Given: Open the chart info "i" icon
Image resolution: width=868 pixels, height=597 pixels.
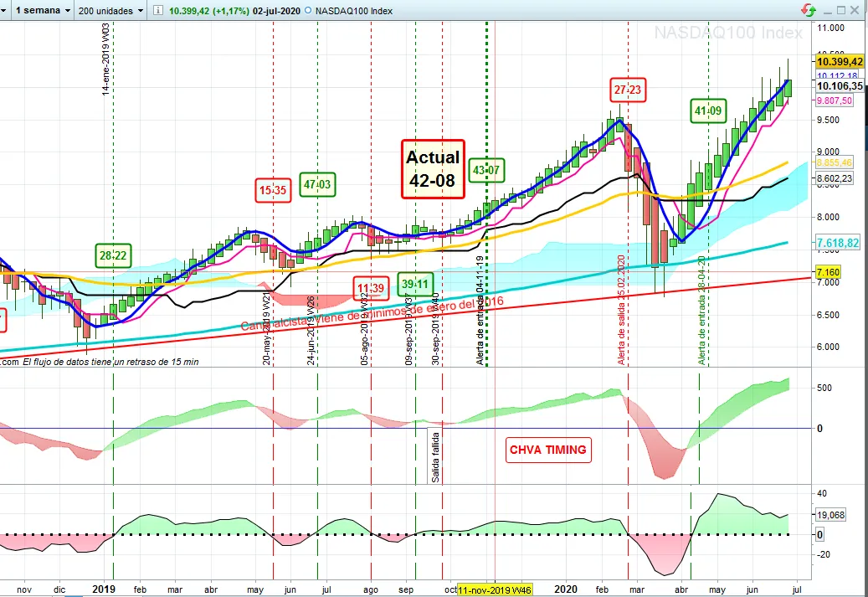Looking at the screenshot, I should pos(158,9).
